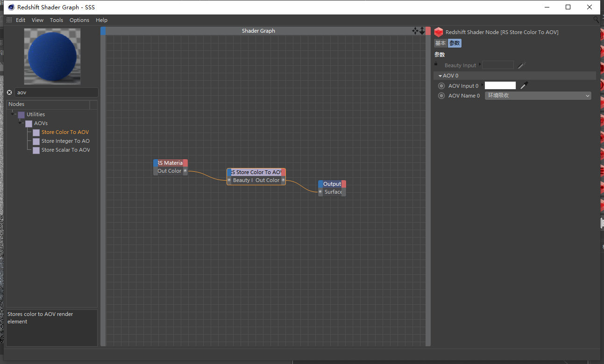Select the Output node title
The height and width of the screenshot is (364, 604).
coord(332,184)
